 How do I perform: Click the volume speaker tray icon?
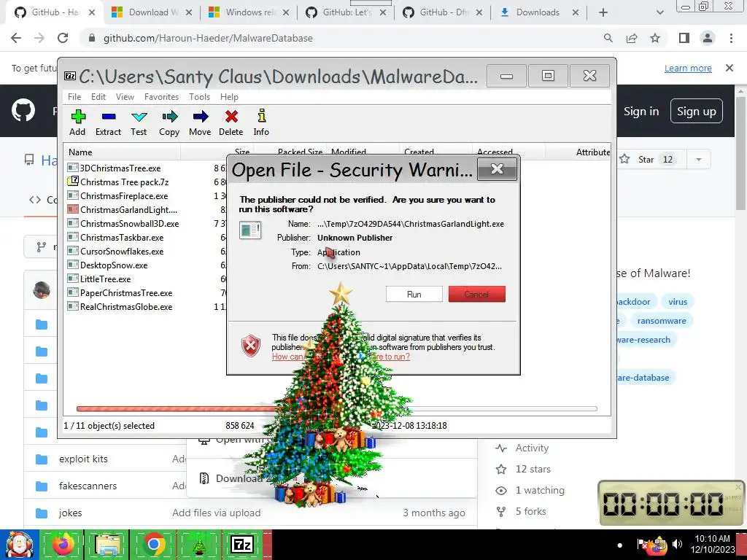(x=677, y=543)
